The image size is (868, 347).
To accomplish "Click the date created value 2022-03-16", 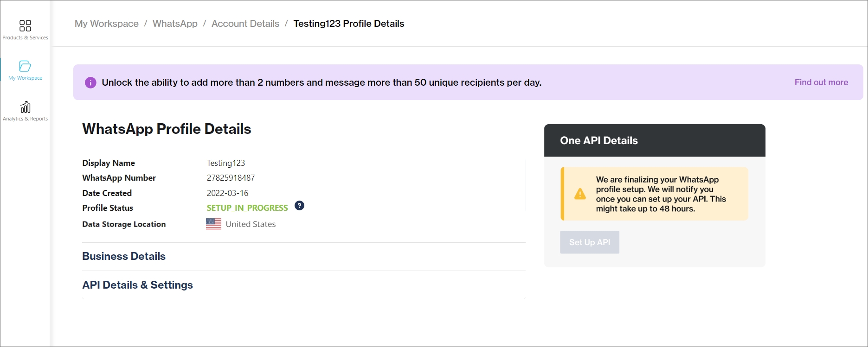I will tap(227, 193).
